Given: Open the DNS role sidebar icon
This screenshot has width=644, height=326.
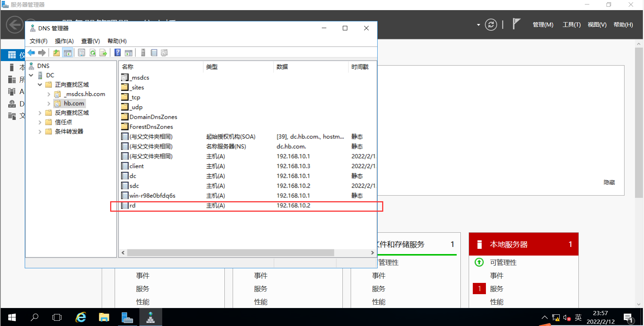Looking at the screenshot, I should click(12, 104).
